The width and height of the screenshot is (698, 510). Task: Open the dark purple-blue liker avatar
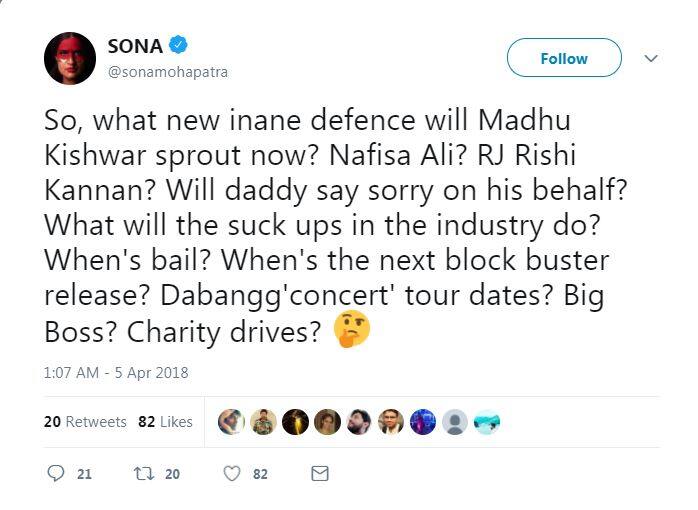coord(422,422)
